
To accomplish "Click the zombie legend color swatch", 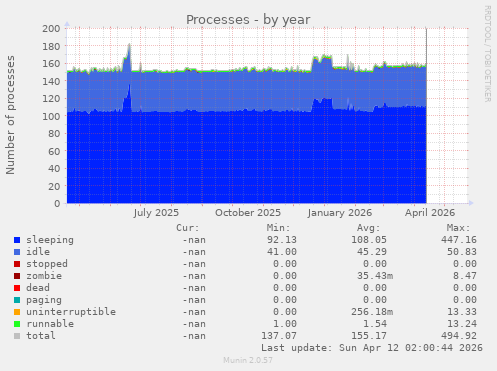I will tap(17, 276).
